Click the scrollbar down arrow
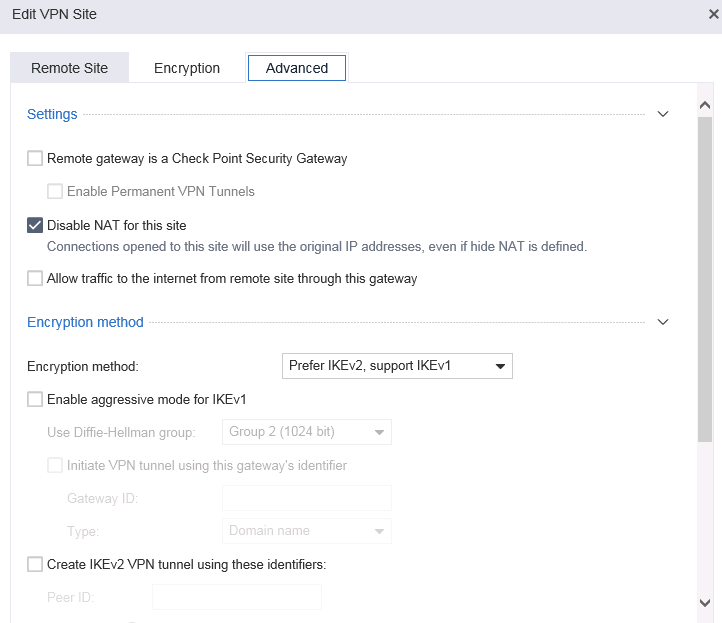Image resolution: width=722 pixels, height=623 pixels. [705, 603]
